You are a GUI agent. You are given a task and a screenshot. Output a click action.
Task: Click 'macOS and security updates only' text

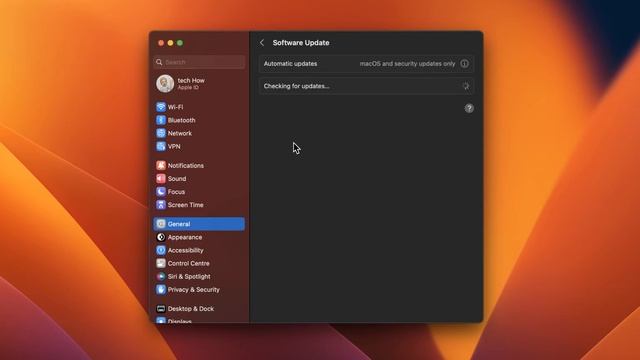click(407, 64)
